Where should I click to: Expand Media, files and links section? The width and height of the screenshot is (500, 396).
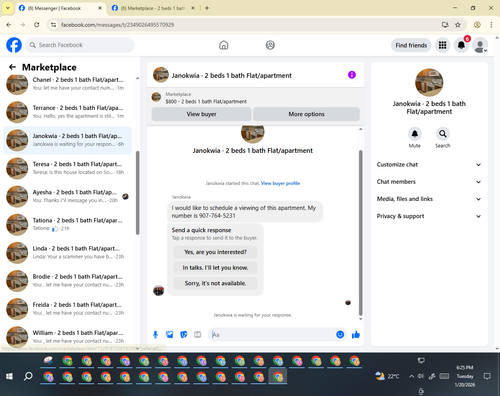[429, 199]
